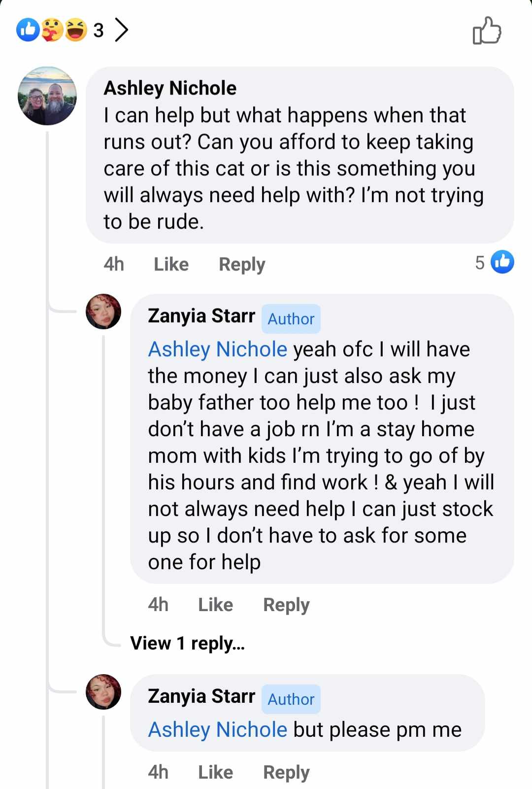Open Zanyia Starr's avatar on second reply
Screen dimensions: 532x789
pyautogui.click(x=103, y=692)
